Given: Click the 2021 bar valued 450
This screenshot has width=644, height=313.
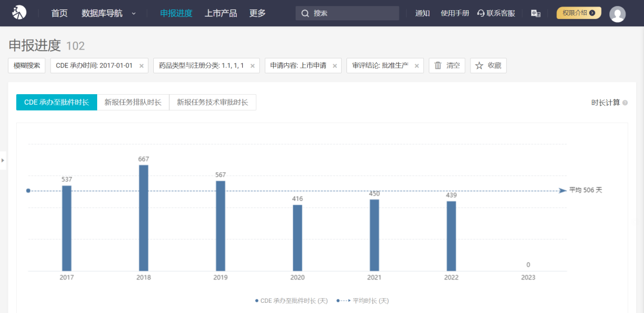Looking at the screenshot, I should (374, 235).
